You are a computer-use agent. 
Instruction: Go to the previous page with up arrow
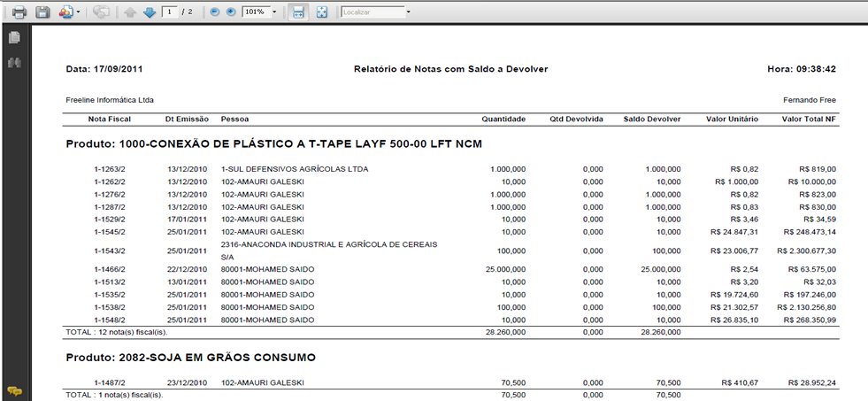coord(130,12)
